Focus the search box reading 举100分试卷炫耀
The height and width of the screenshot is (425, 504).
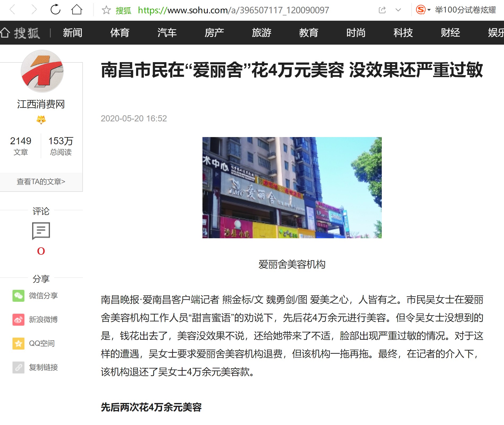[465, 10]
